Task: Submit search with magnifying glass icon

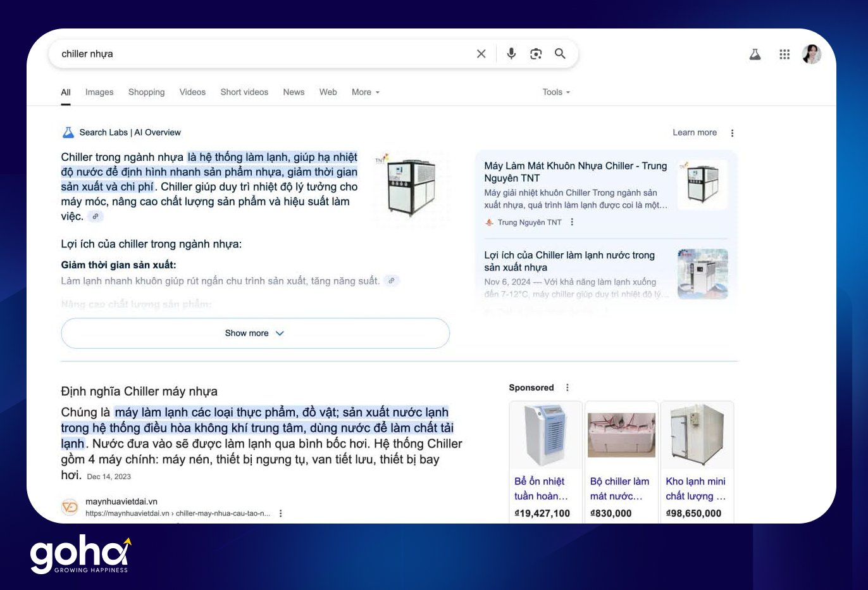Action: [x=560, y=54]
